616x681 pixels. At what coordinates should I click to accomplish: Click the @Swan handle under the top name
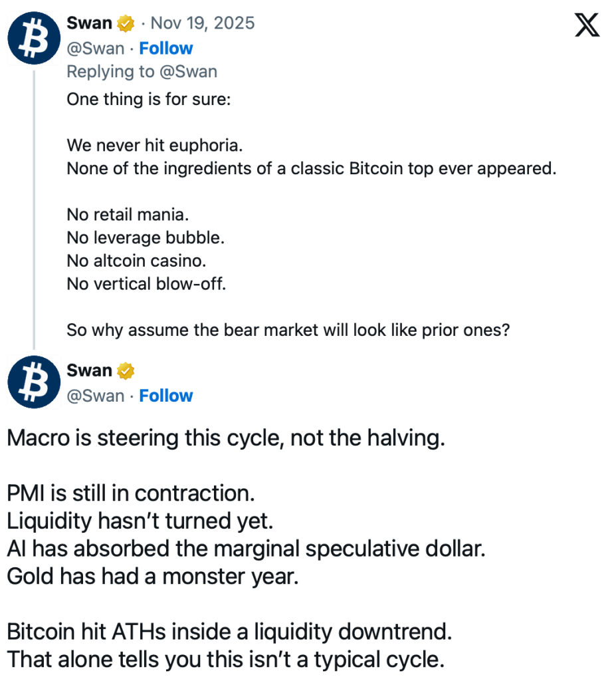(96, 49)
